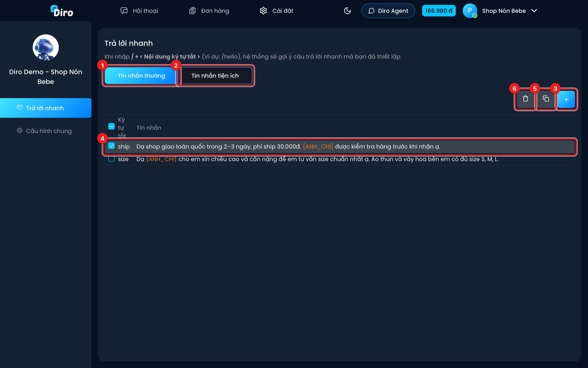The height and width of the screenshot is (368, 588).
Task: Open the message about chiều cao và cân nặng
Action: tap(317, 159)
